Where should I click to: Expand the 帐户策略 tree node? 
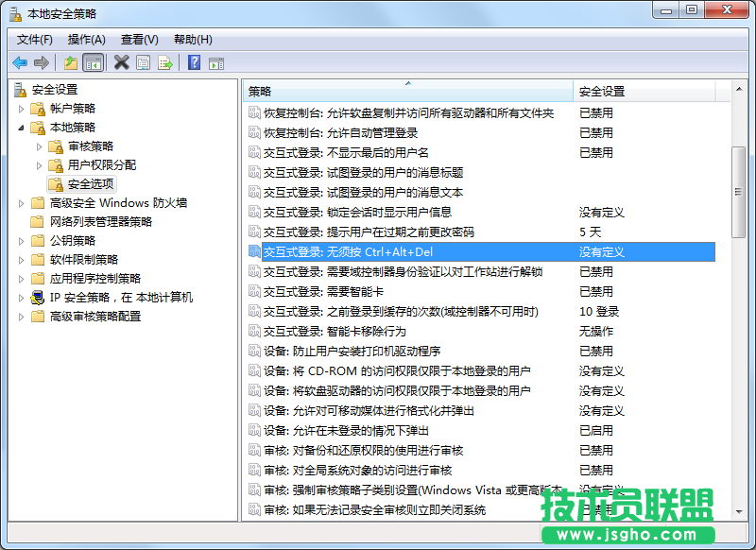[x=22, y=109]
